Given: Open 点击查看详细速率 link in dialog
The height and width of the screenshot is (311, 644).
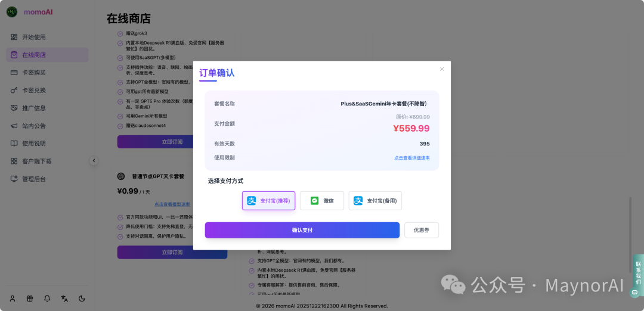Looking at the screenshot, I should tap(412, 158).
